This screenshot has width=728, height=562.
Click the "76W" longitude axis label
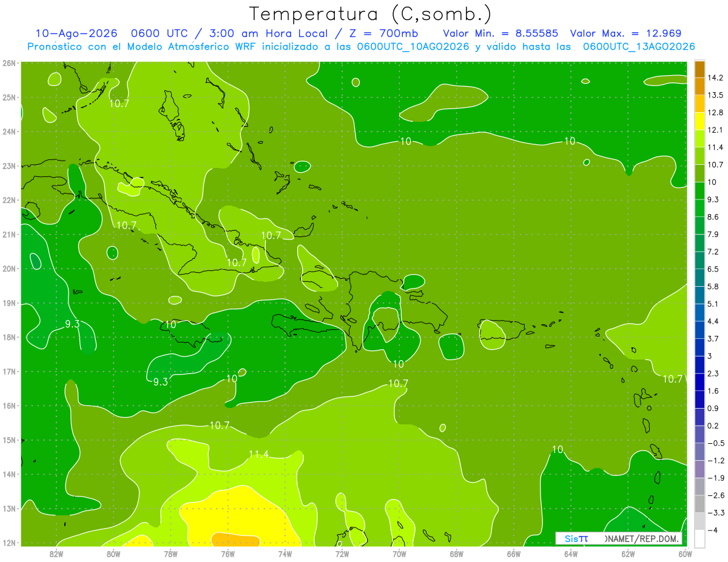coord(228,554)
